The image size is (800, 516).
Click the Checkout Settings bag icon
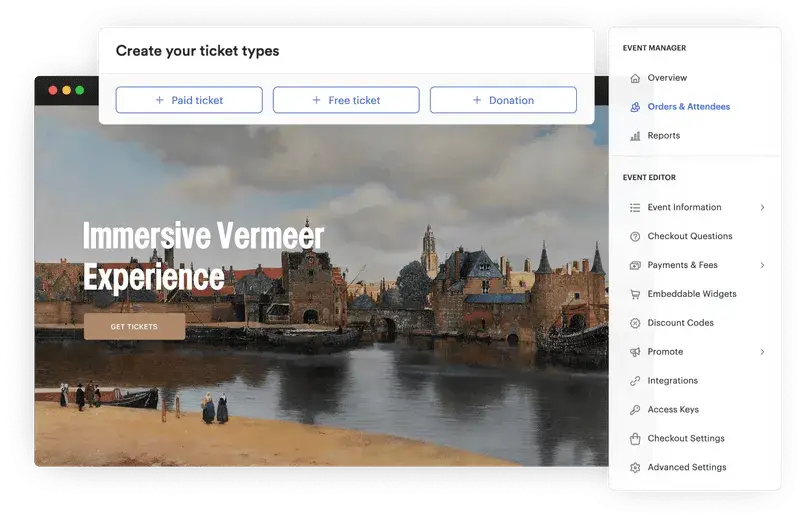click(635, 438)
